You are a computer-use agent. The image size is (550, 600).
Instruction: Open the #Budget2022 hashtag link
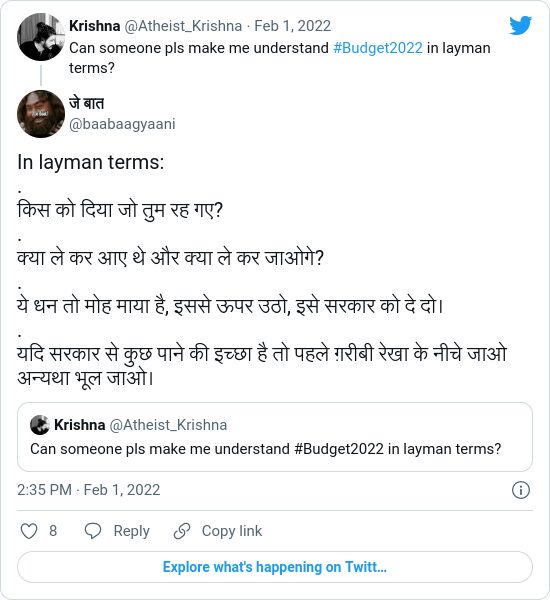pyautogui.click(x=378, y=48)
